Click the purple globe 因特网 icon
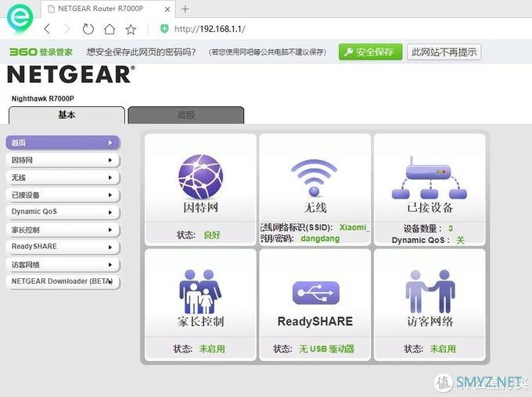 click(200, 177)
